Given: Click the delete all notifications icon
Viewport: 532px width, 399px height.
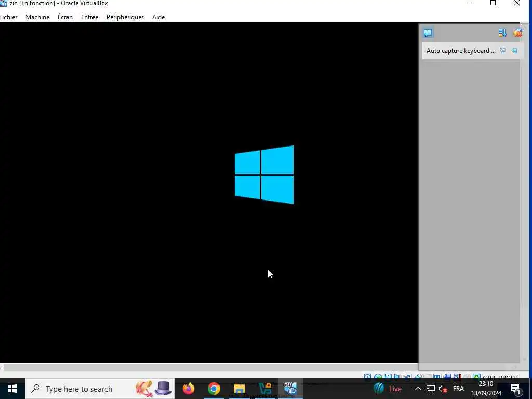Looking at the screenshot, I should point(518,33).
